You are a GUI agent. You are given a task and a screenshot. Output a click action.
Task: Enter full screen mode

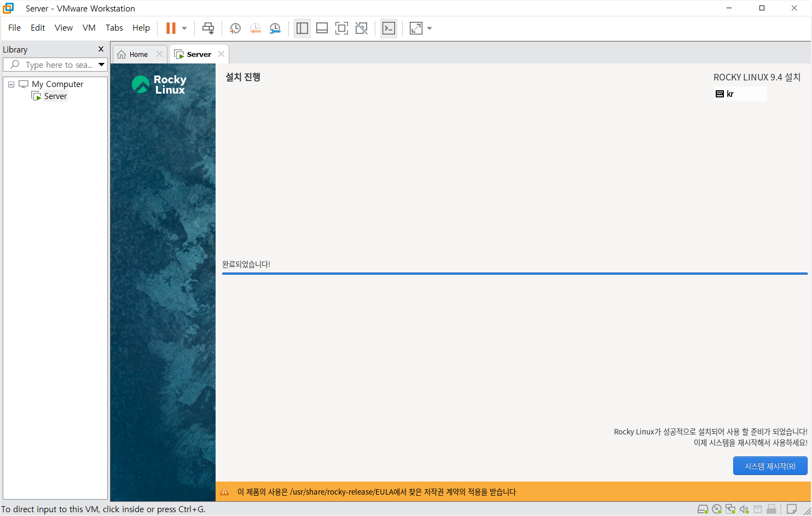341,28
